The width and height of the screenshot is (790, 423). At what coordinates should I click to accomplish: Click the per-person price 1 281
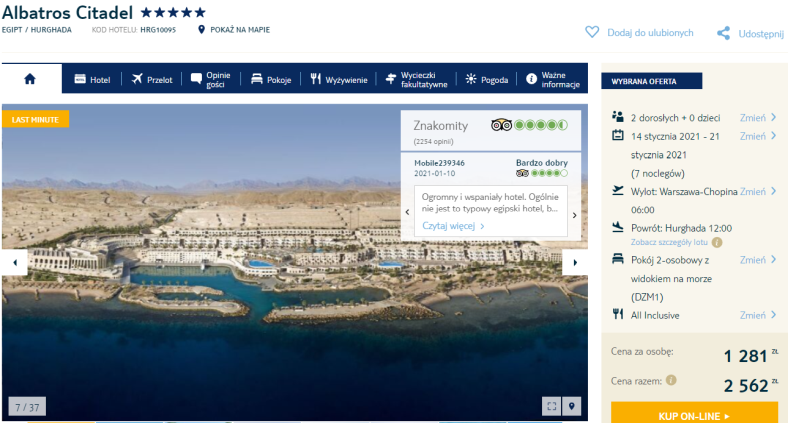click(746, 356)
